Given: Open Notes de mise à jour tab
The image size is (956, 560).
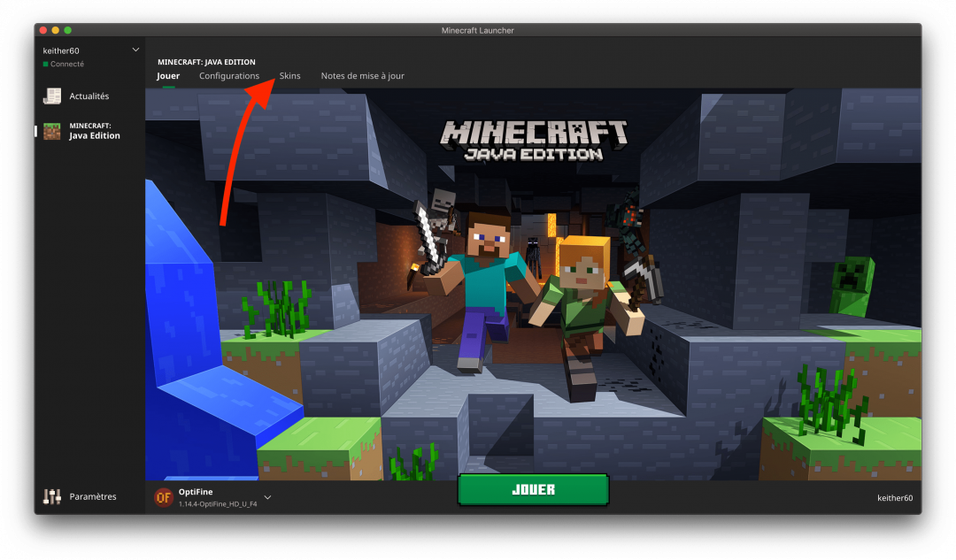Looking at the screenshot, I should [362, 76].
